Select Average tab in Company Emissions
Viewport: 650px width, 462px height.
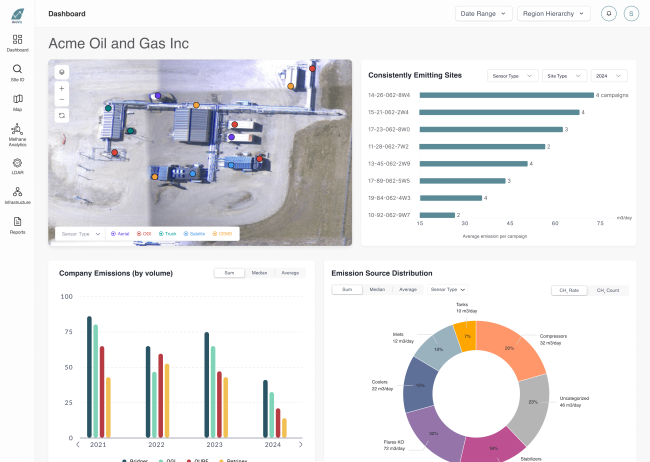[x=290, y=273]
